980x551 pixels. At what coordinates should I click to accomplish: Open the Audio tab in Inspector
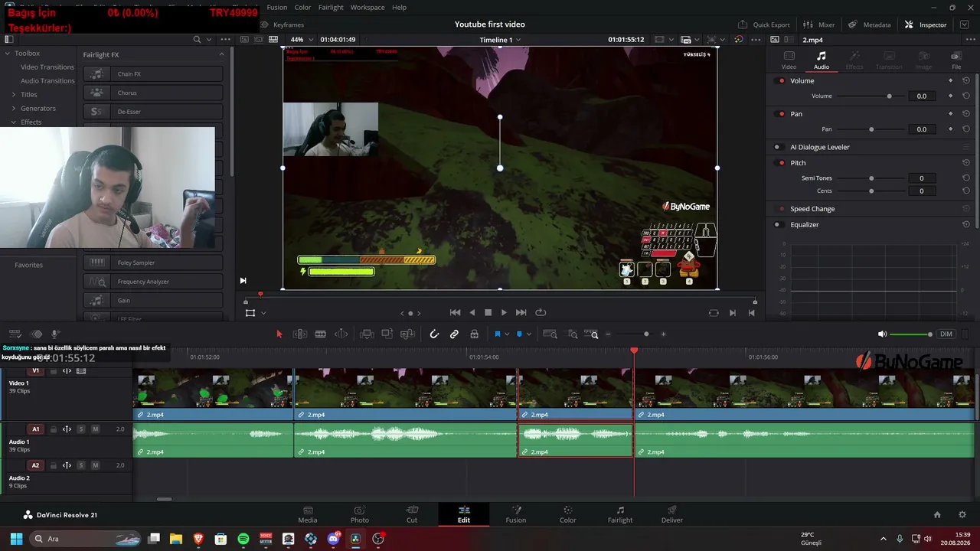click(x=821, y=60)
